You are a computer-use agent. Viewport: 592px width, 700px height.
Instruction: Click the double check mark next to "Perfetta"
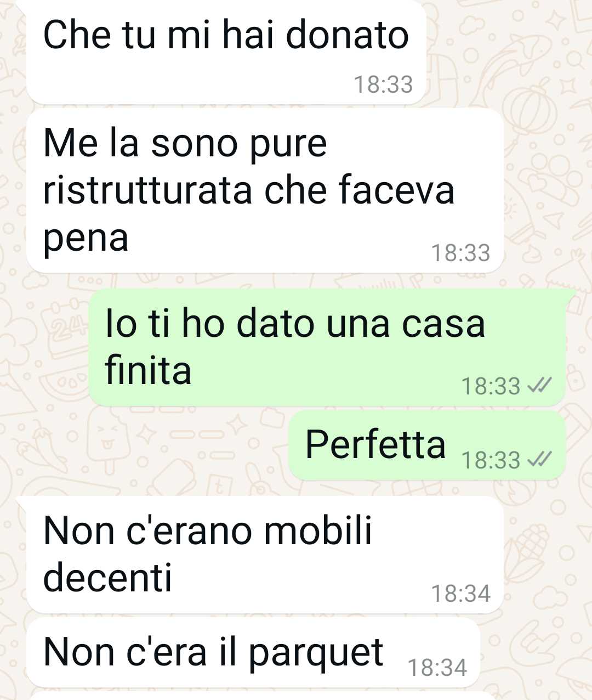click(x=539, y=459)
